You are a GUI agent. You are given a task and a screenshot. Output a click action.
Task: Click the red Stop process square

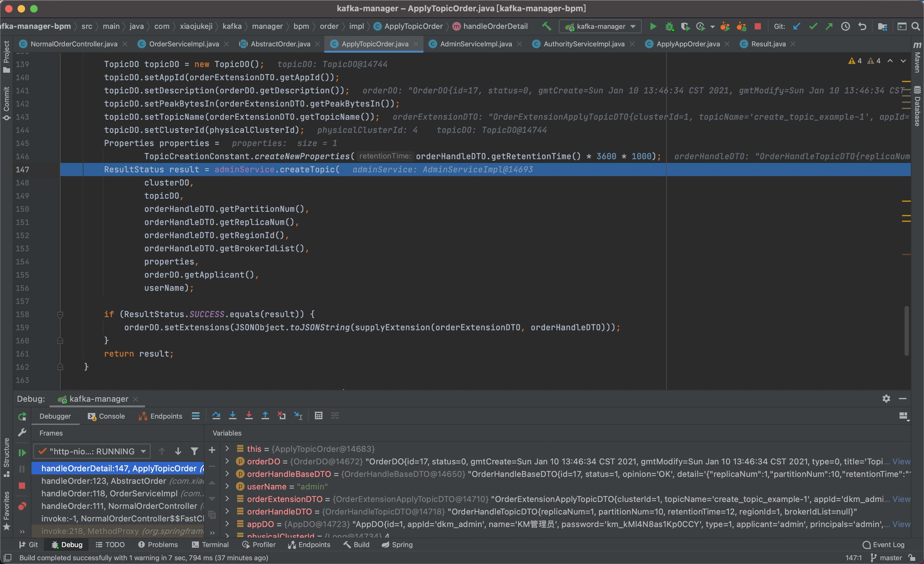[x=758, y=26]
